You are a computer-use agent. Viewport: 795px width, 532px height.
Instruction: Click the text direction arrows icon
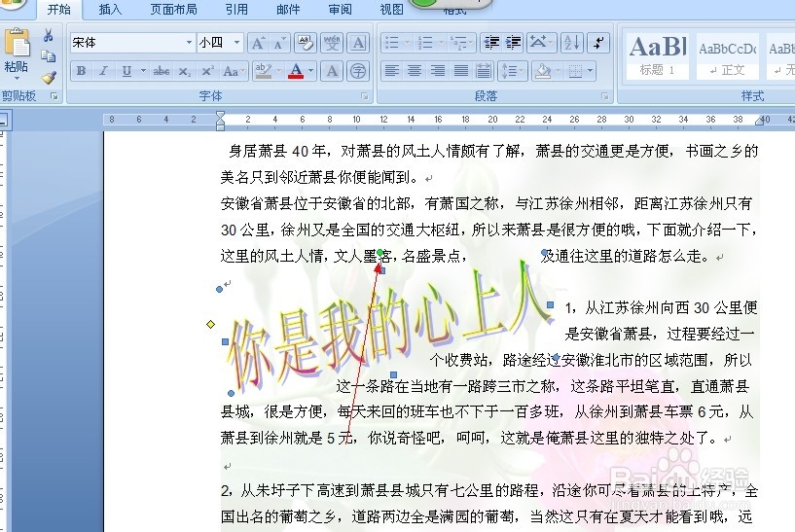(598, 43)
